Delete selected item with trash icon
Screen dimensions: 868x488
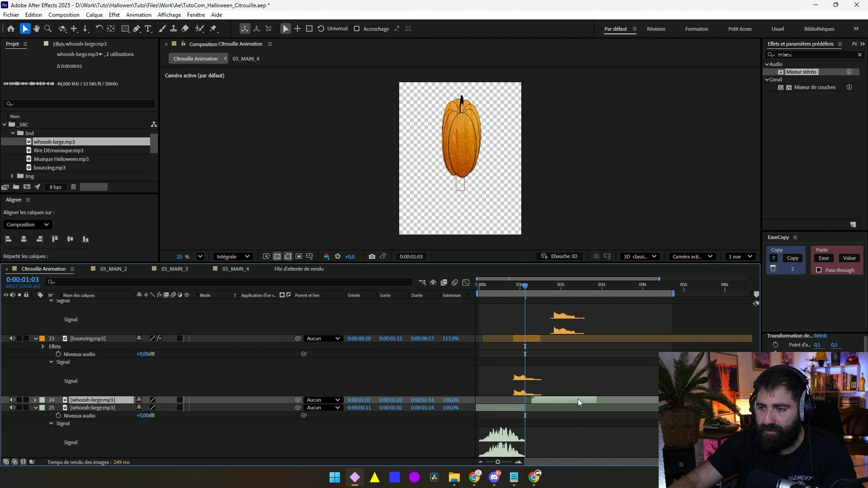pos(73,187)
